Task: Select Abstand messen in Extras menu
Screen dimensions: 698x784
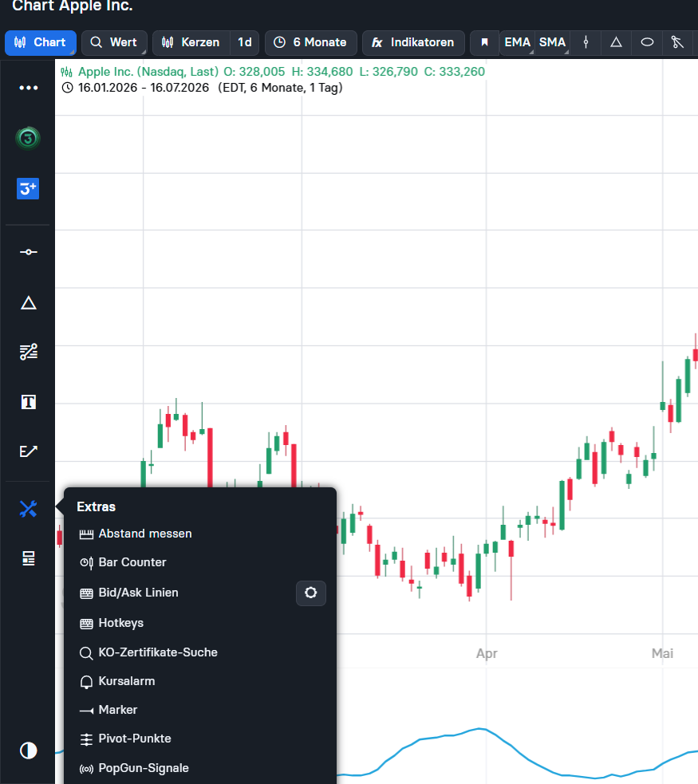Action: [200, 534]
